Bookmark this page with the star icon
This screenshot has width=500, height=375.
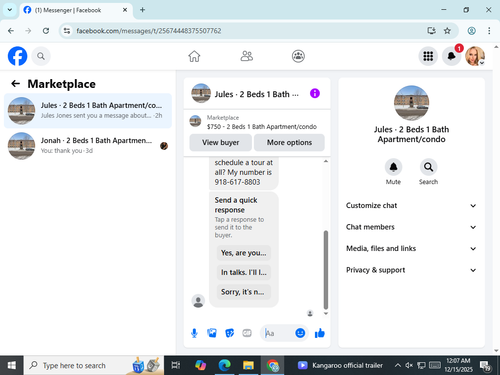[447, 31]
